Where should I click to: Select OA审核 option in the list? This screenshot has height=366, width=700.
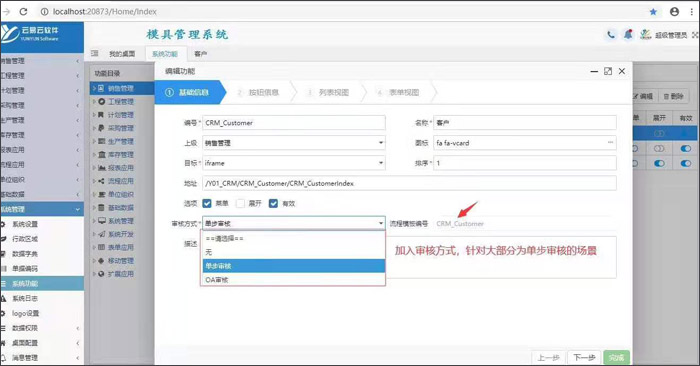[294, 280]
